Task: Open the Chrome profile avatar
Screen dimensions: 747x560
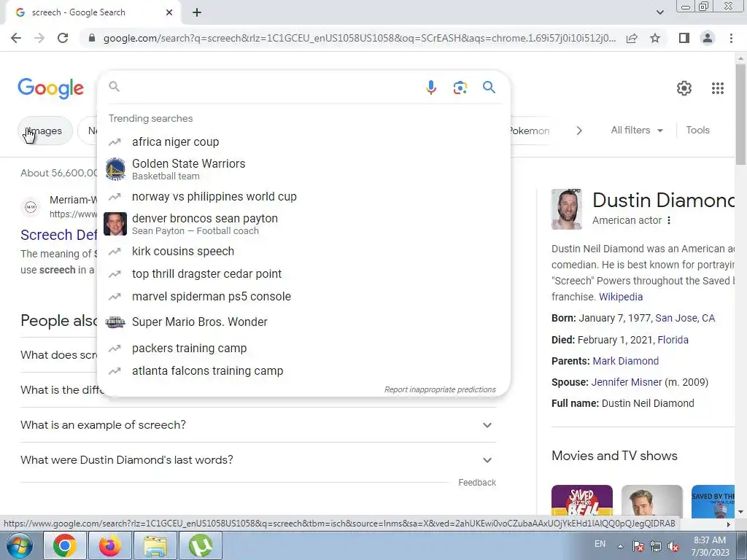Action: [x=708, y=38]
